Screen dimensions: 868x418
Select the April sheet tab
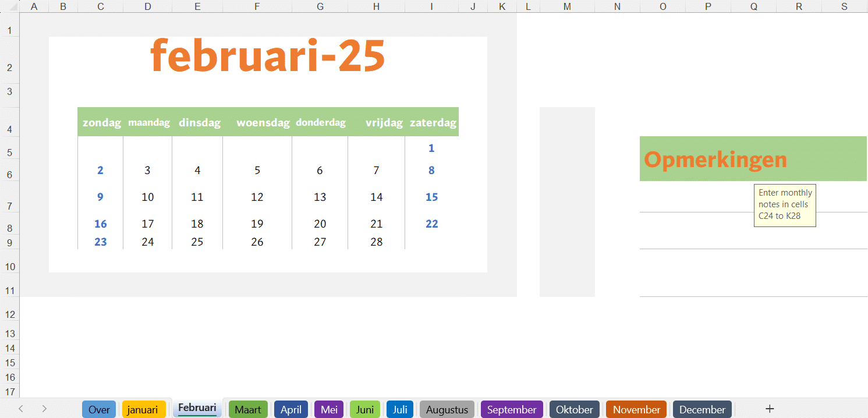[290, 409]
